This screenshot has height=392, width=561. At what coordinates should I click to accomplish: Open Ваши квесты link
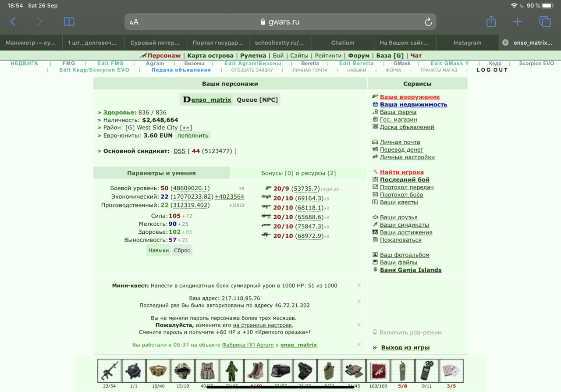click(399, 202)
